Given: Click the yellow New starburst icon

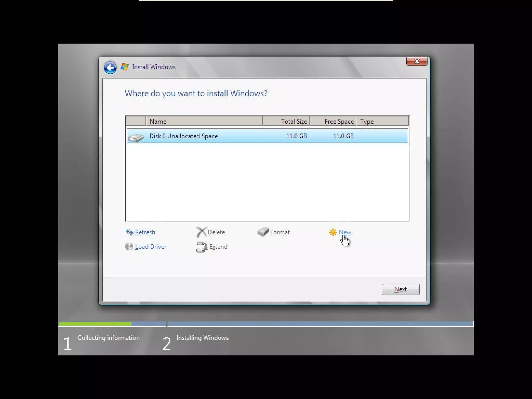Looking at the screenshot, I should click(333, 232).
